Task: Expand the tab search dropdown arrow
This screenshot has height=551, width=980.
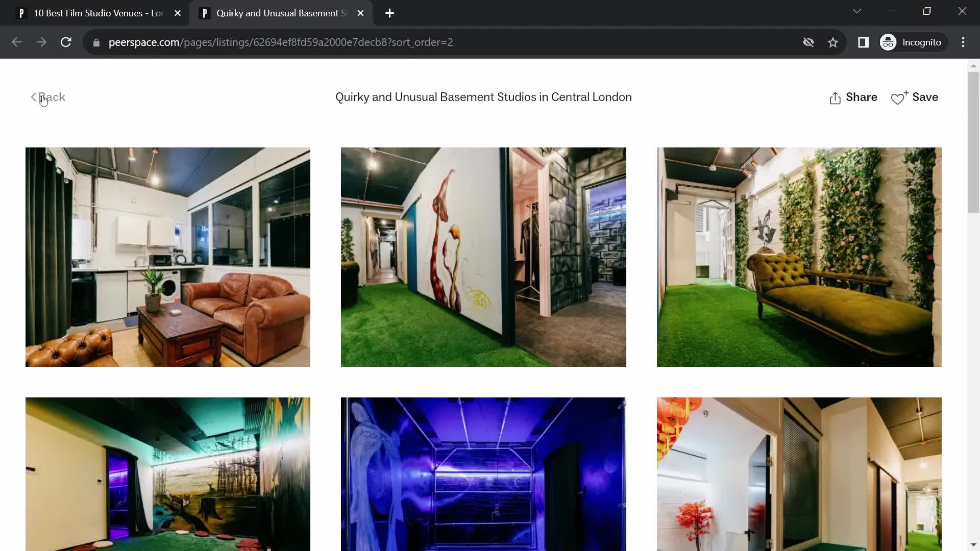Action: click(x=857, y=11)
